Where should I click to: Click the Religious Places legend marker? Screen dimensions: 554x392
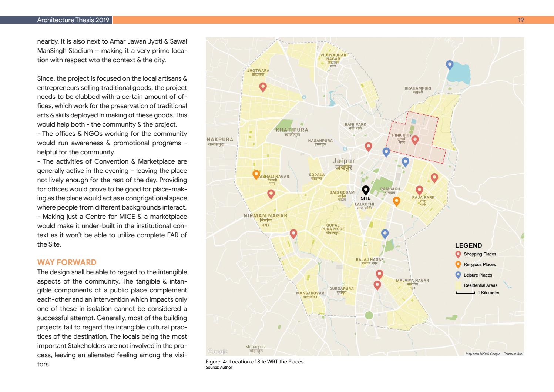[x=458, y=265]
